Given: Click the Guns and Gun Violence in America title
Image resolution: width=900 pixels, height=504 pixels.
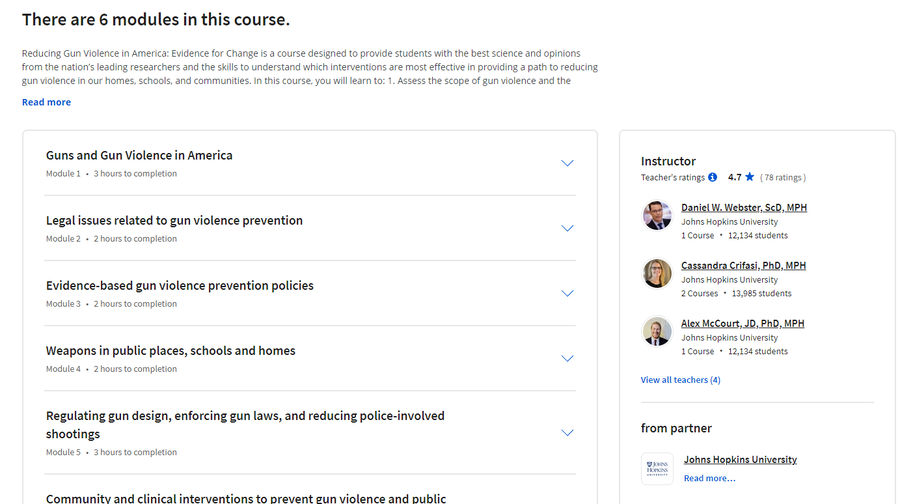Looking at the screenshot, I should click(139, 156).
